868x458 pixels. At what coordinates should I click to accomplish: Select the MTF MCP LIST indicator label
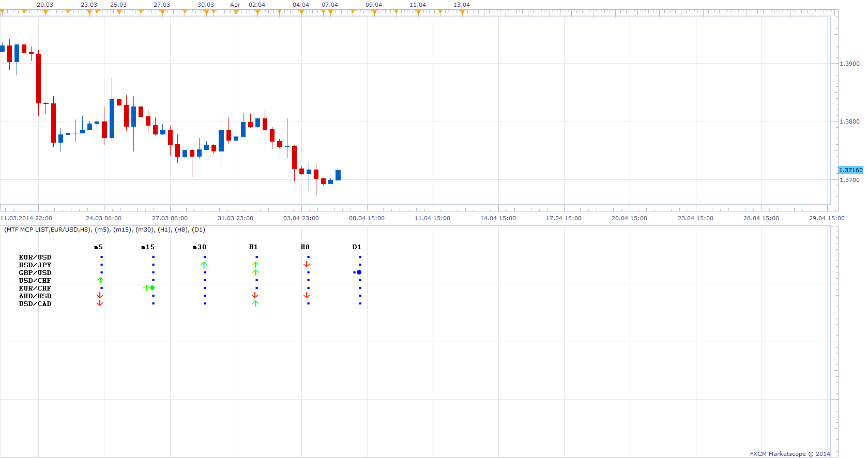[105, 230]
